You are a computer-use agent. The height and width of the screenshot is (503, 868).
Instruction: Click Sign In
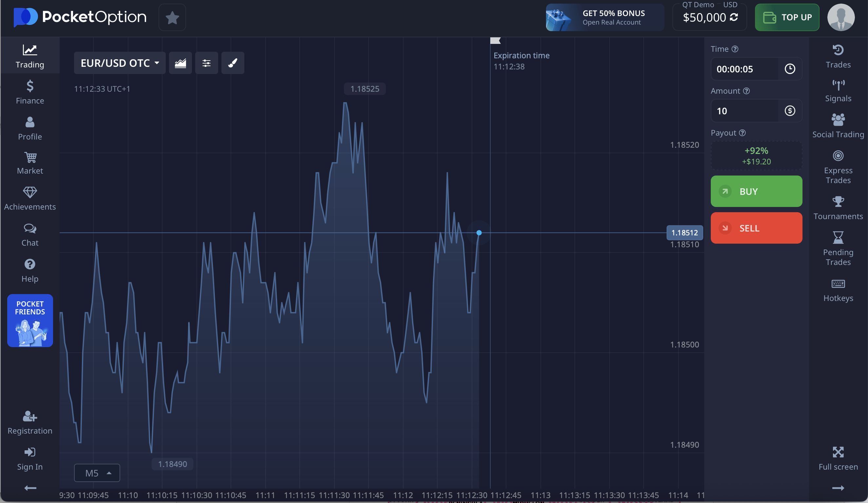pyautogui.click(x=30, y=458)
